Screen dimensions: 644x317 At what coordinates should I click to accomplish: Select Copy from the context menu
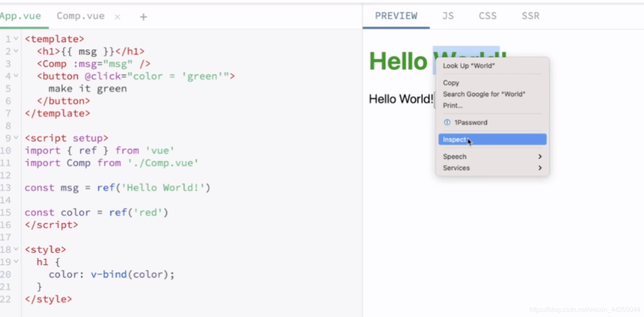tap(492, 83)
